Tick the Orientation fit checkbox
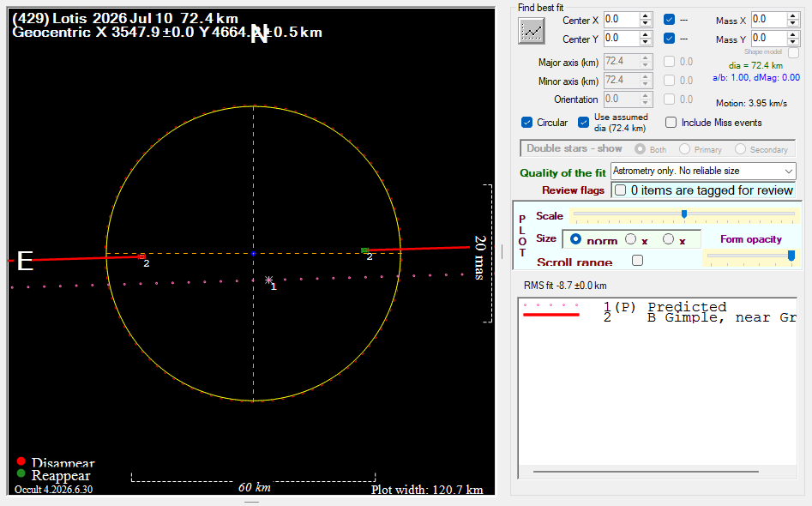The width and height of the screenshot is (812, 506). point(669,99)
